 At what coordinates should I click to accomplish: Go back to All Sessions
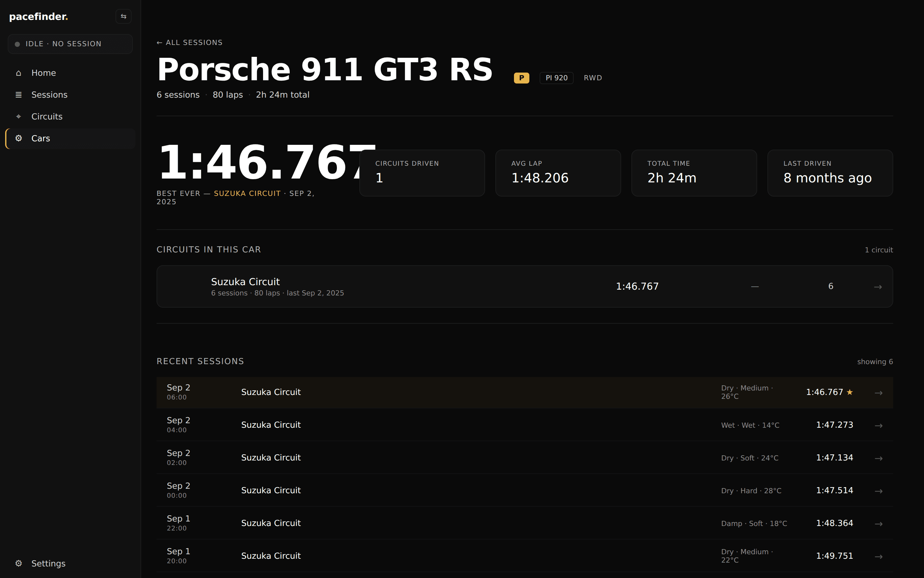189,42
